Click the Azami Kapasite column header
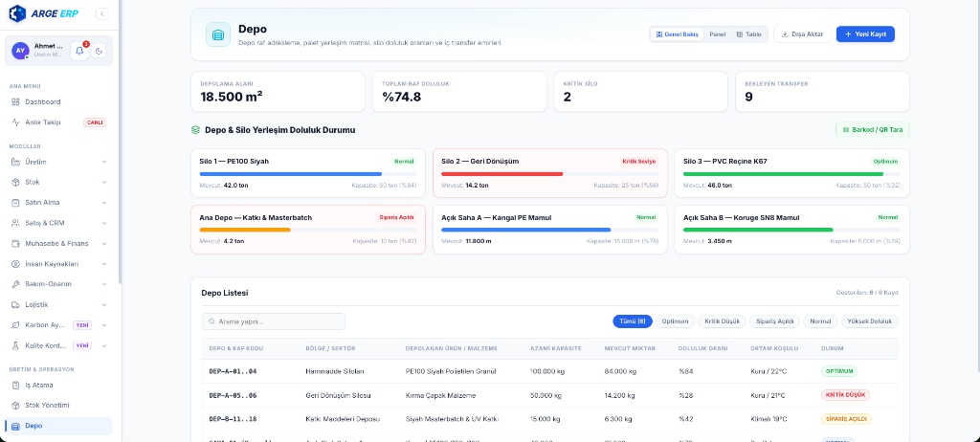This screenshot has height=442, width=980. [x=556, y=348]
